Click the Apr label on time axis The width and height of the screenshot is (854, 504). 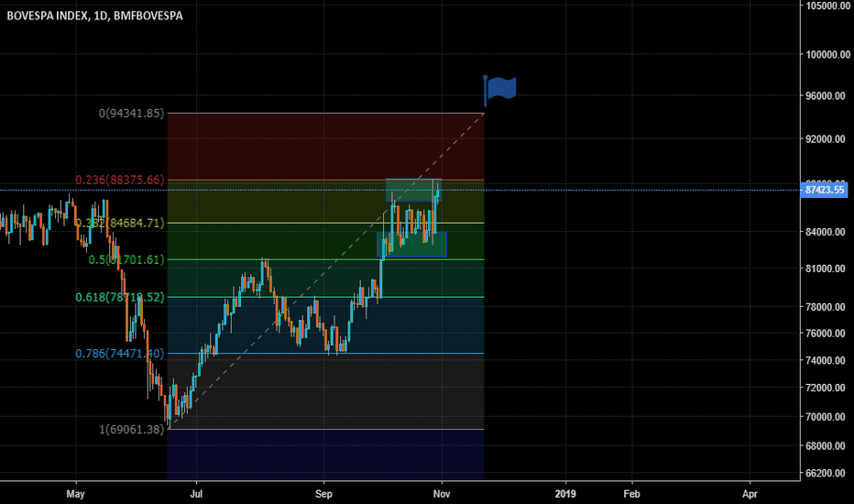pyautogui.click(x=750, y=494)
